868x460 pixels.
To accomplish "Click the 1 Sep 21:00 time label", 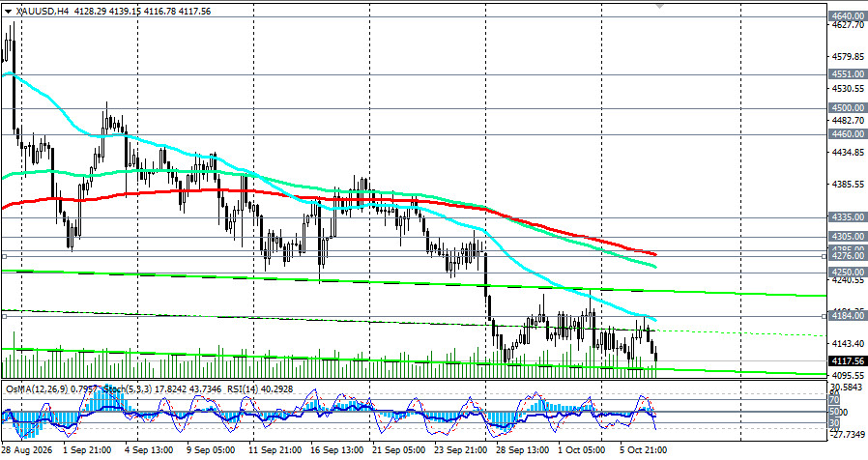I will click(x=87, y=450).
